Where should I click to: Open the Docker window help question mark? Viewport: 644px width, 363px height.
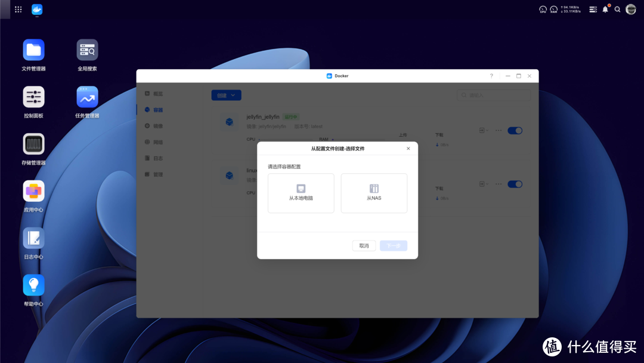(491, 76)
